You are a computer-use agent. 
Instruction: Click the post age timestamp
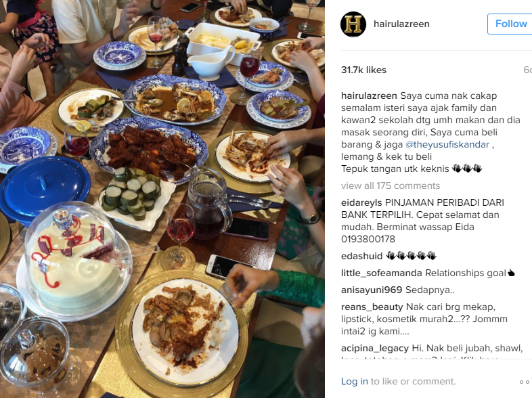pos(527,70)
